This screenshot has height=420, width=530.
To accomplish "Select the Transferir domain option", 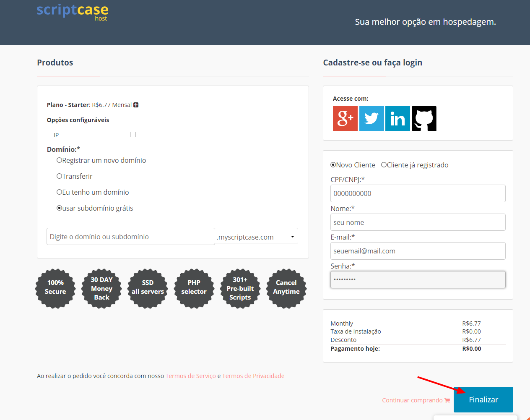I will click(x=59, y=176).
